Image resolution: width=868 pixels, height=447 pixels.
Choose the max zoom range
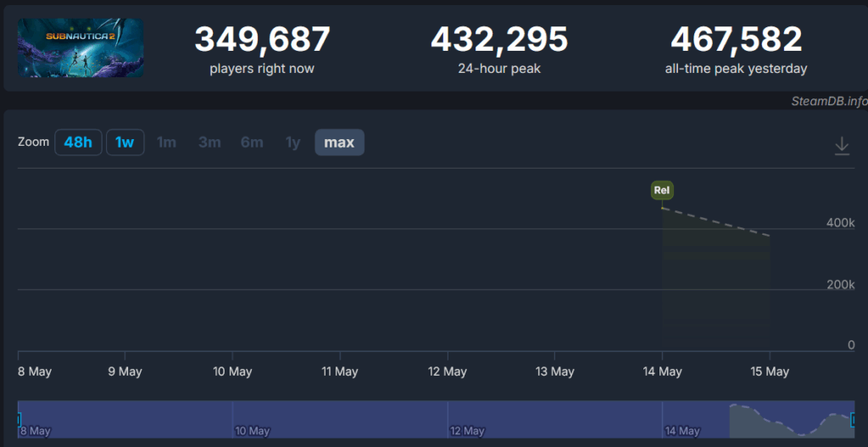tap(339, 142)
